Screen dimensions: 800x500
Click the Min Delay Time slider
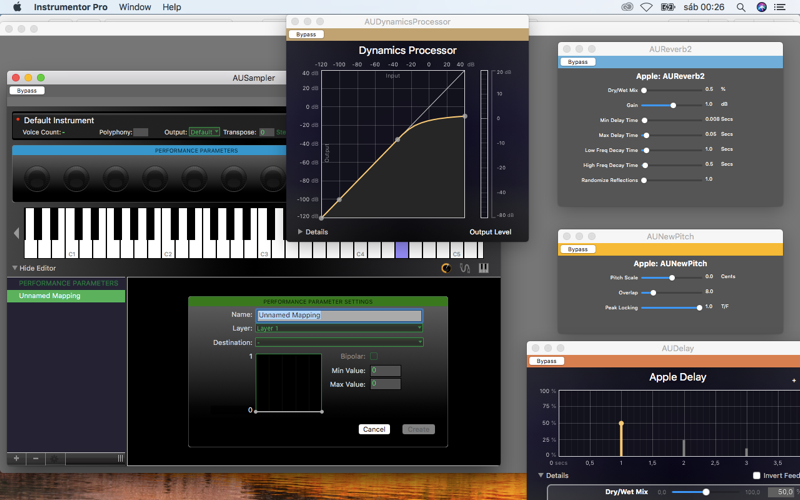672,120
